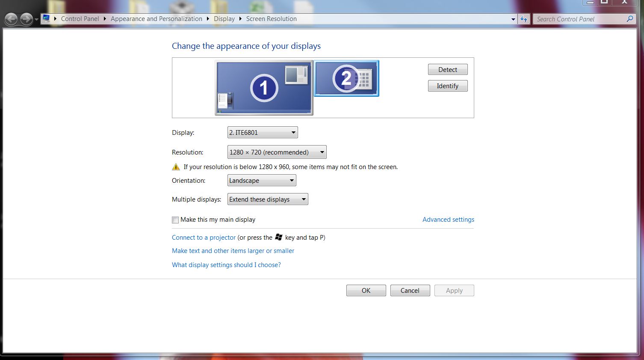Click the yellow warning icon by resolution notice
Screen dimensions: 644x360
tap(176, 167)
